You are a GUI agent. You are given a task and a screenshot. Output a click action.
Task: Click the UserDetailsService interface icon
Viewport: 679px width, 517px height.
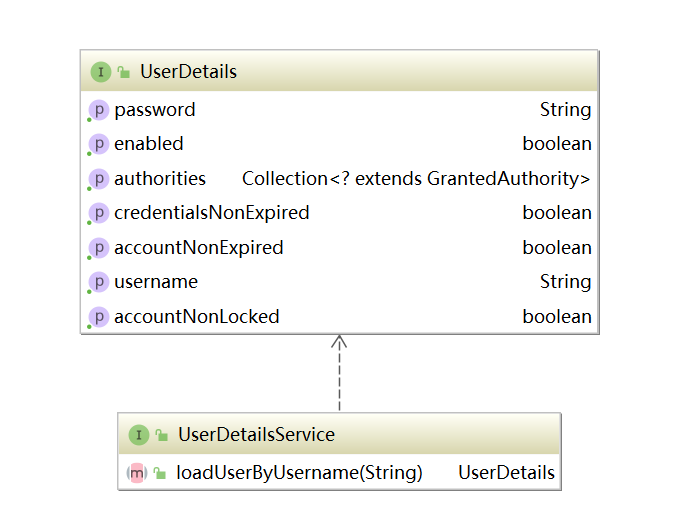tap(139, 435)
